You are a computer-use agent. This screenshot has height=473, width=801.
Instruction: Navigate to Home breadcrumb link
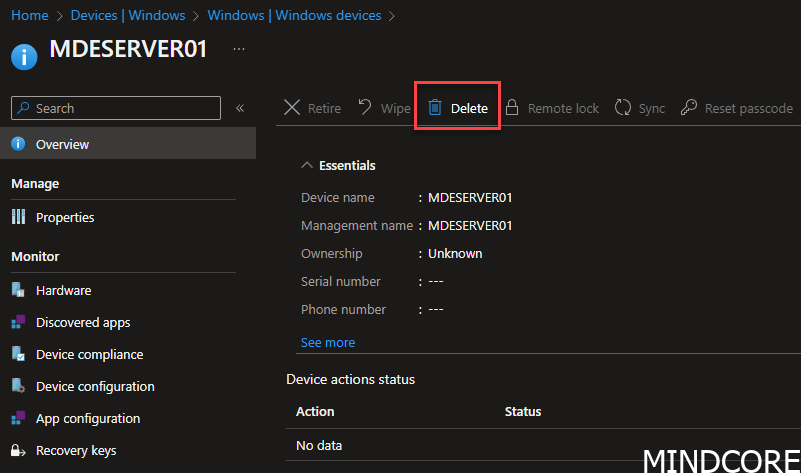[x=30, y=15]
